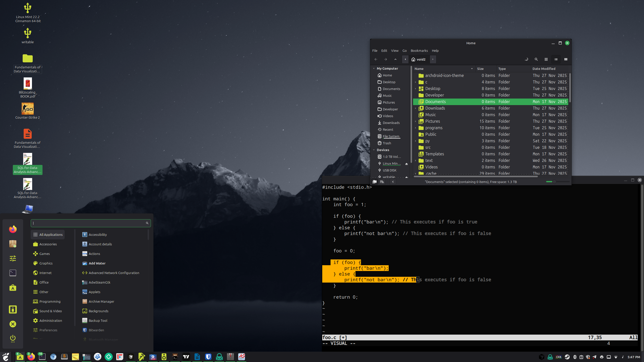Eject the Linux Mint device
The image size is (644, 362).
tap(406, 164)
